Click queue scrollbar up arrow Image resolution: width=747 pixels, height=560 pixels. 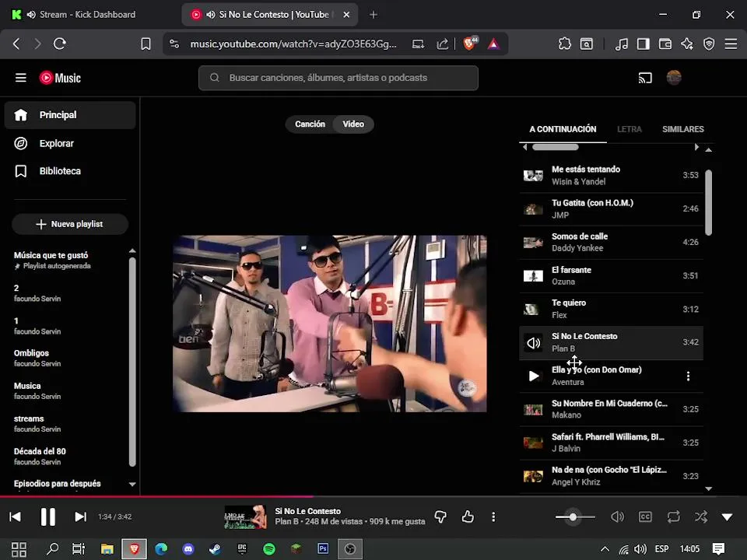click(708, 149)
